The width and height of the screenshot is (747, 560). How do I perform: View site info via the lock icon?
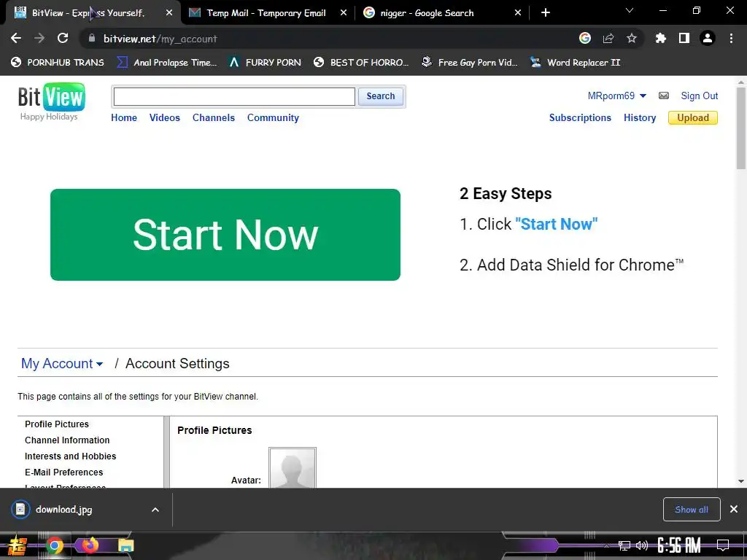(x=92, y=39)
